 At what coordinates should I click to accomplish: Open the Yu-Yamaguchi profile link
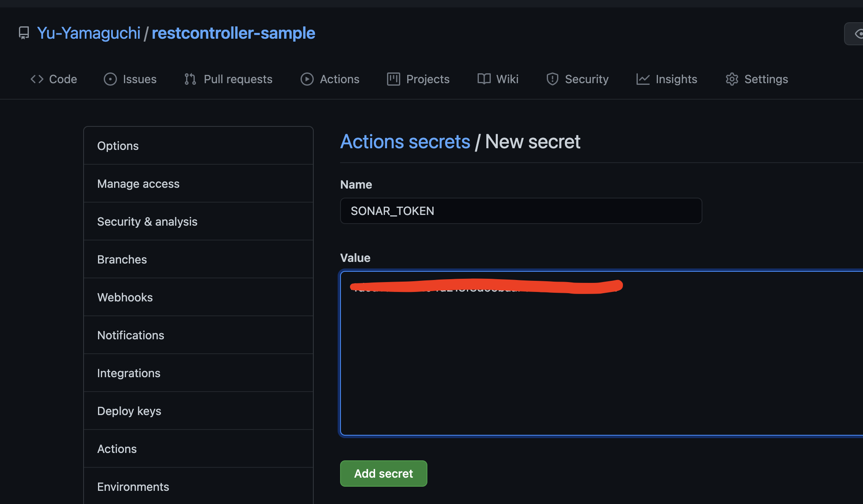pyautogui.click(x=89, y=33)
